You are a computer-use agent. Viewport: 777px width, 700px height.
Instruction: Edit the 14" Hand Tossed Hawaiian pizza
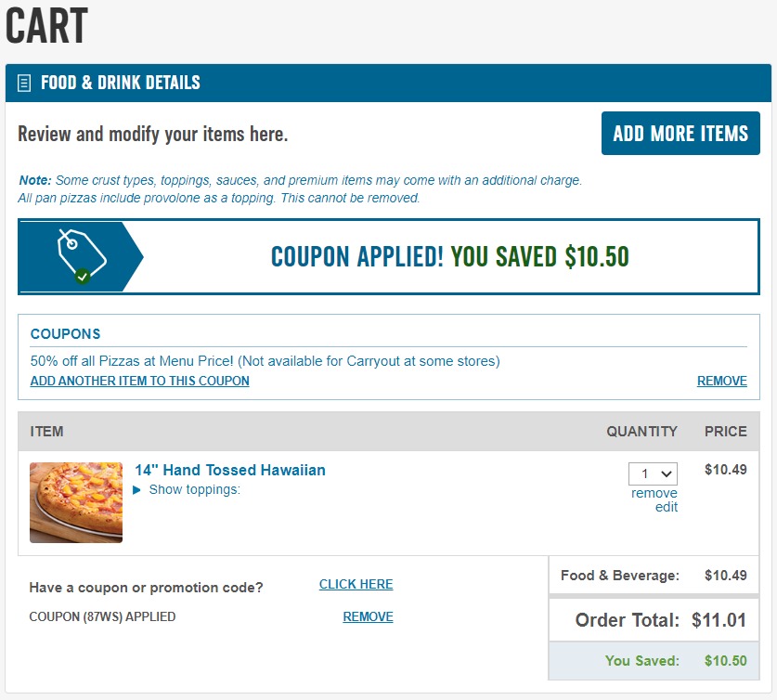[666, 507]
